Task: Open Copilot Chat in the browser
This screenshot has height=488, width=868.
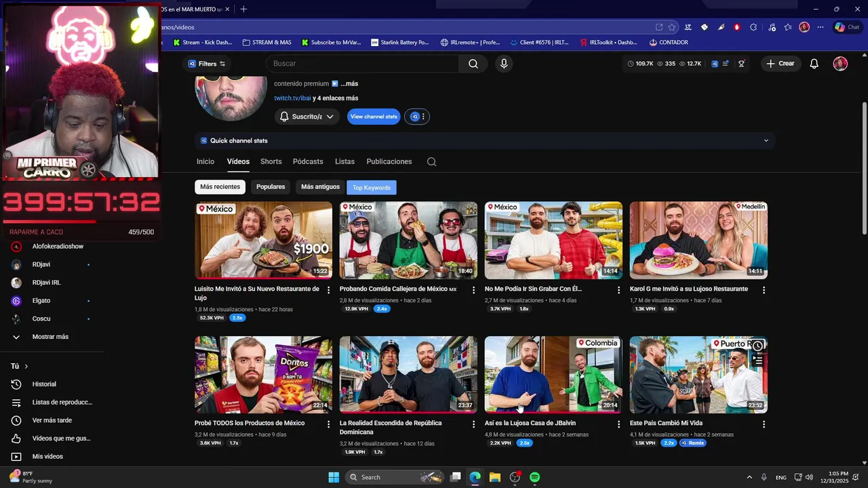Action: [848, 27]
